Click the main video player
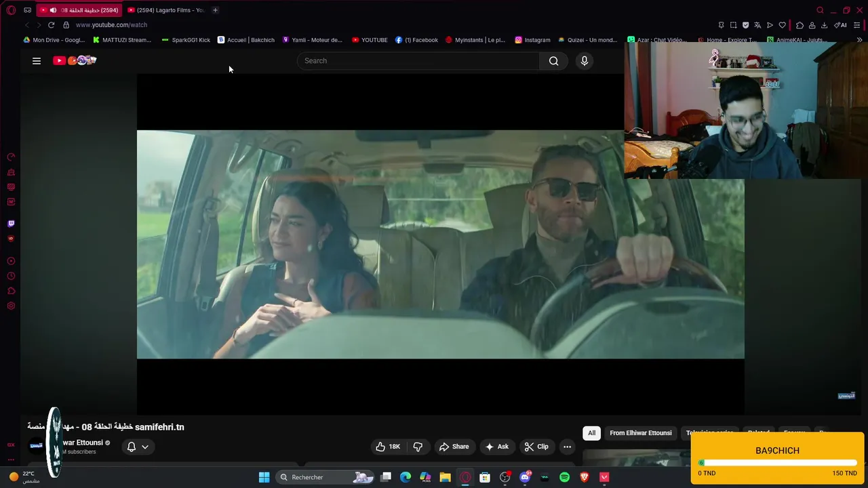Screen dimensions: 868x488 click(441, 244)
